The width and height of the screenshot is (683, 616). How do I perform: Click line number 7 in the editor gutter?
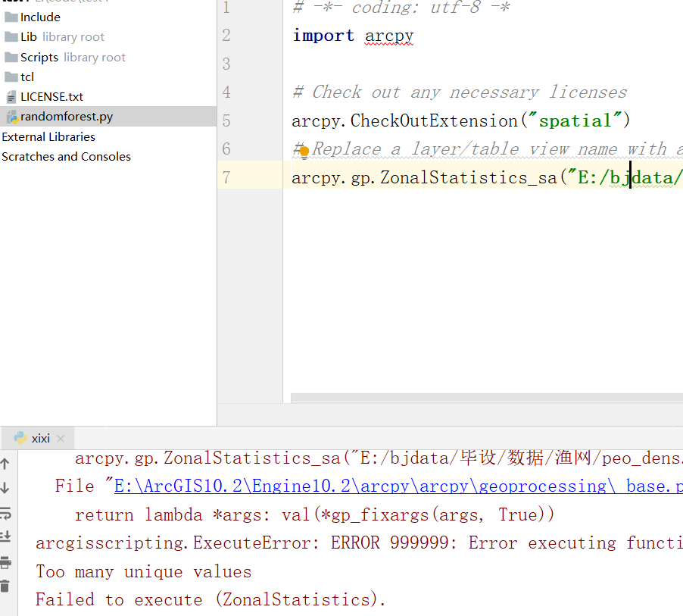click(226, 177)
